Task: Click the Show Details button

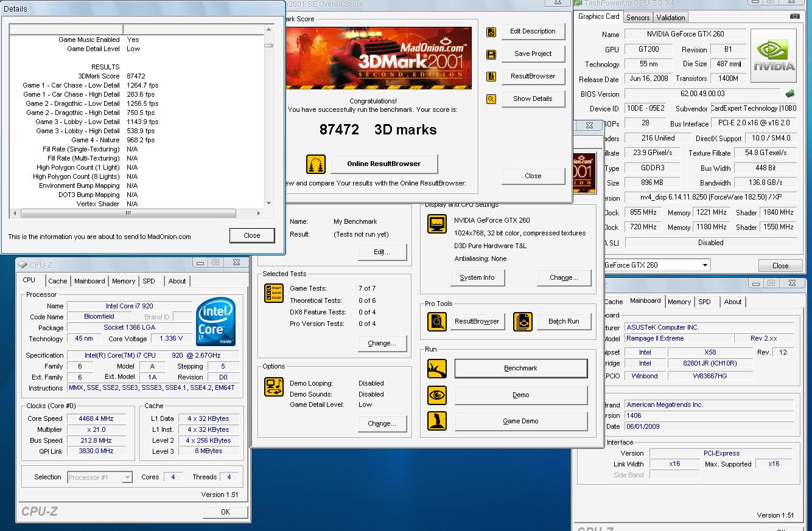Action: pyautogui.click(x=533, y=99)
